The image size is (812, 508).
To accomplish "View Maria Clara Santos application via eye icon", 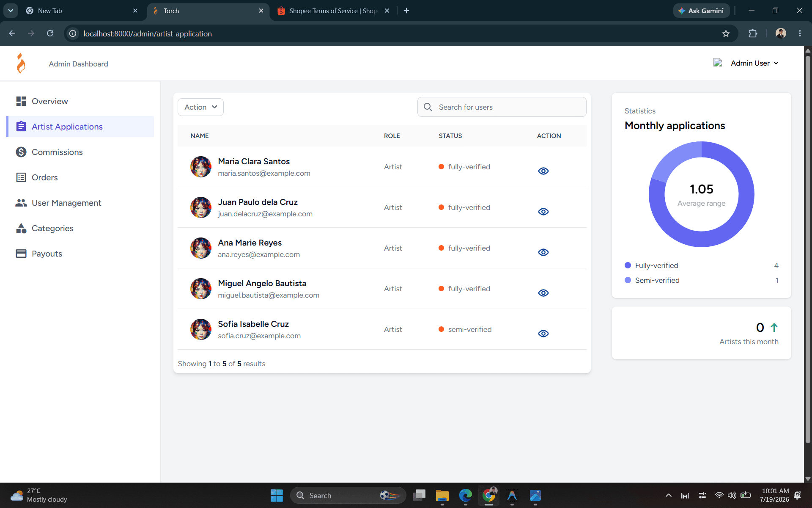I will click(x=543, y=171).
